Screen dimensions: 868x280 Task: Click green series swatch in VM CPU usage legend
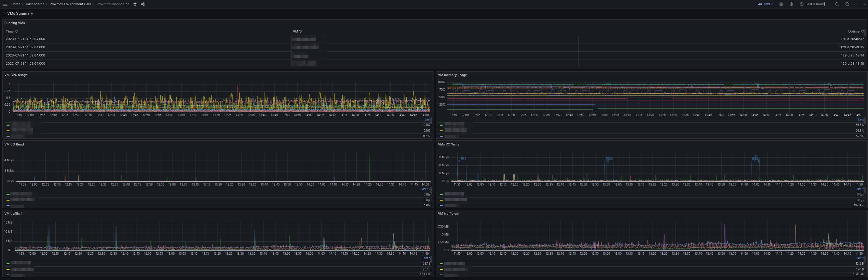(x=8, y=125)
